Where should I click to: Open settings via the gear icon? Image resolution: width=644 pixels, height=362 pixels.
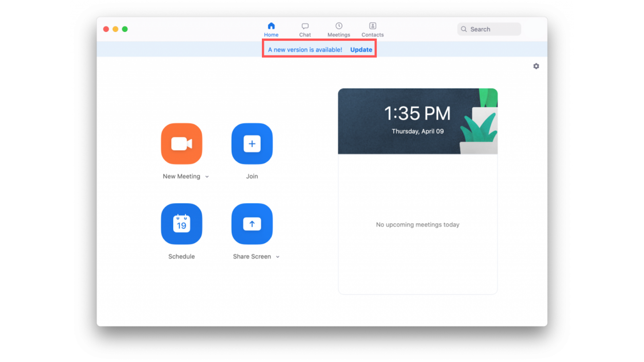point(536,66)
